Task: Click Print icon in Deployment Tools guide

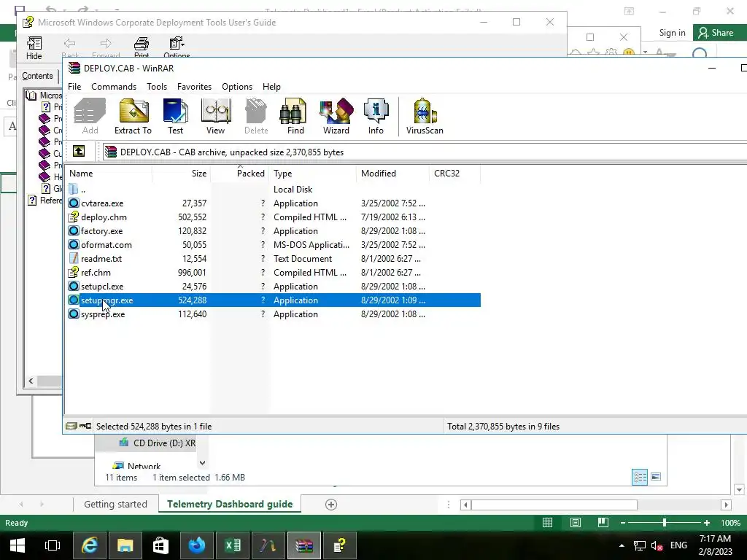Action: click(x=142, y=47)
